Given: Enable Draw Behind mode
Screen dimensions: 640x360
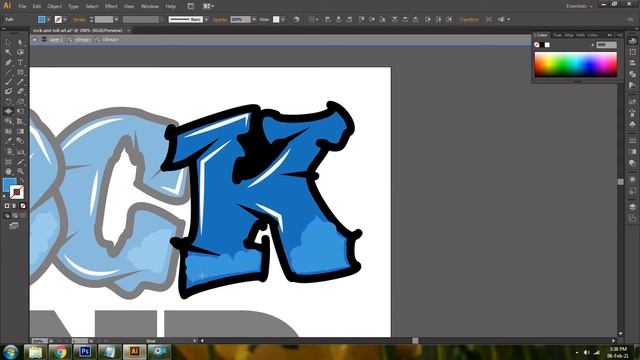Looking at the screenshot, I should pos(15,216).
